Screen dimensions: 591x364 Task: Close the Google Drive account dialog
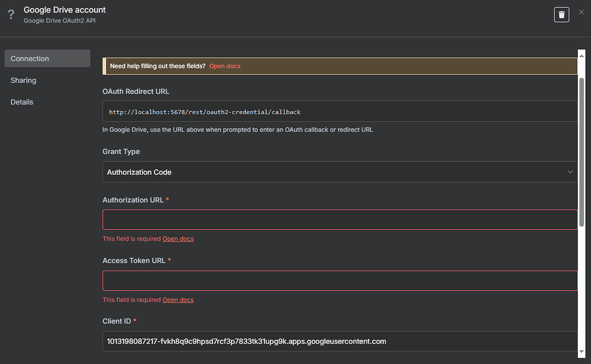(581, 12)
